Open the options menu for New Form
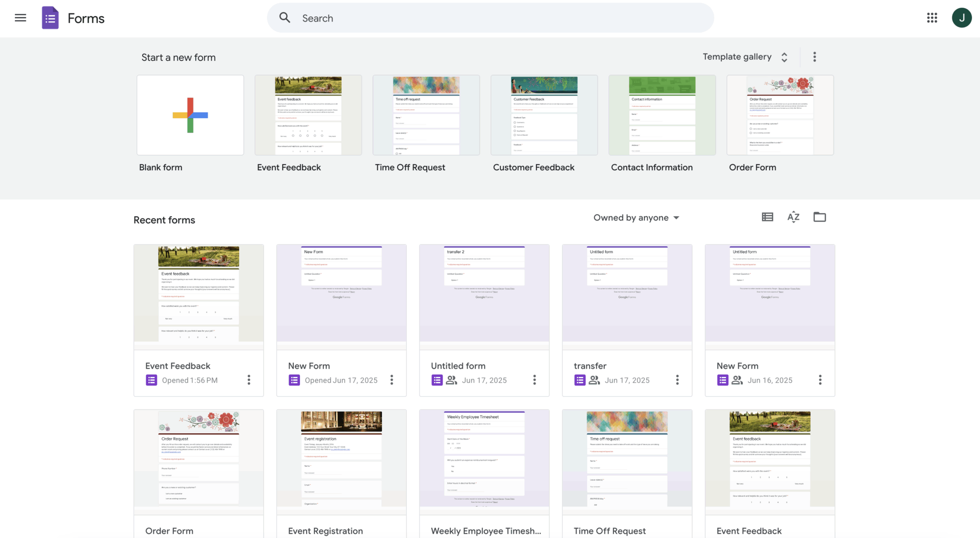The height and width of the screenshot is (538, 980). point(391,380)
